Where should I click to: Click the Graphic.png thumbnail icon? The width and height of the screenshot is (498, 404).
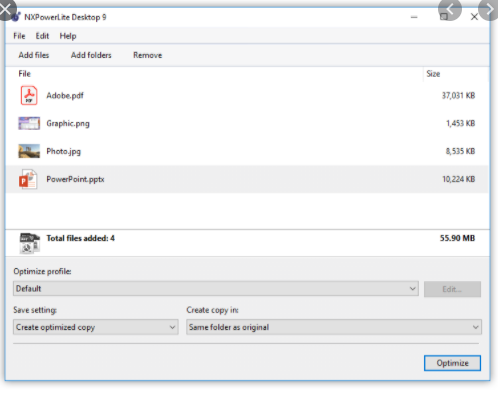(x=29, y=123)
